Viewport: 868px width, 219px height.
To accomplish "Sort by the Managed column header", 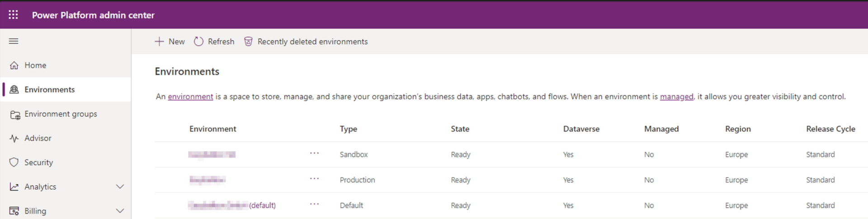I will tap(661, 129).
